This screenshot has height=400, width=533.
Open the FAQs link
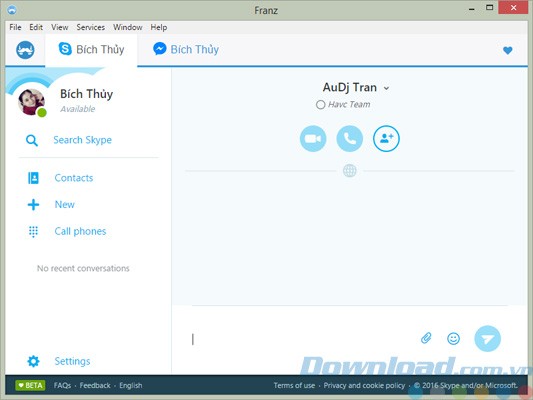tap(62, 385)
